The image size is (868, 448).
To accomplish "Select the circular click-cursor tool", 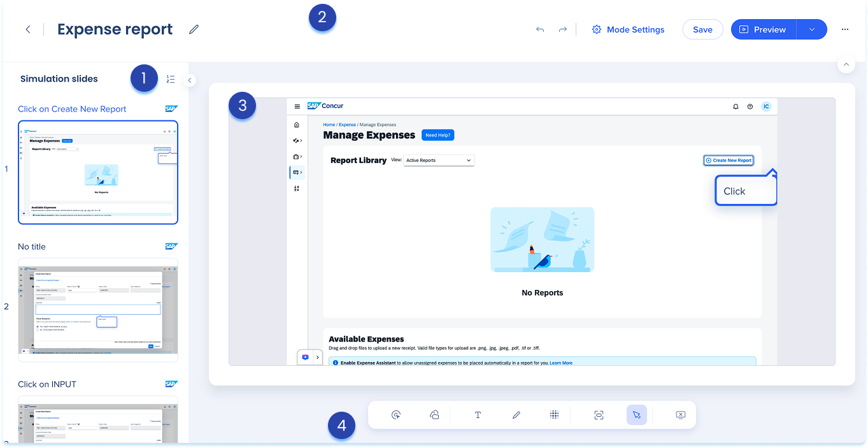I will tap(395, 415).
